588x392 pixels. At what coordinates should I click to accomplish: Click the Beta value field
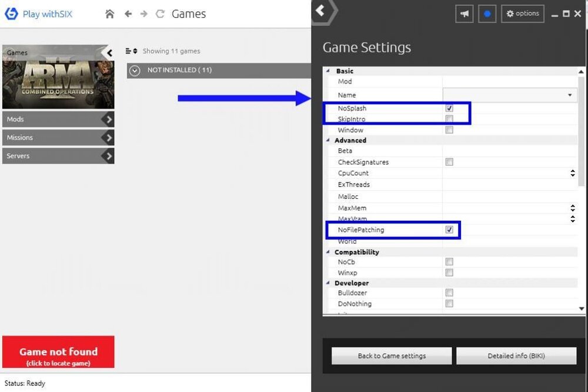tap(510, 151)
